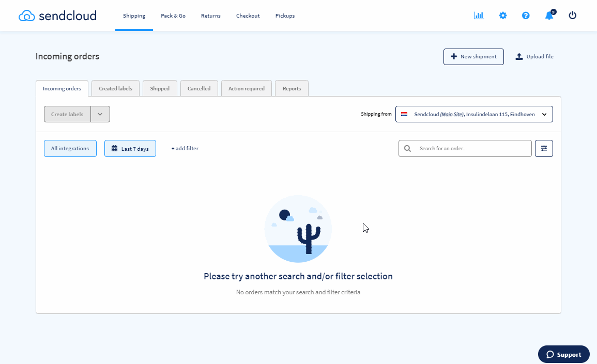Open the Reports tab

click(292, 88)
